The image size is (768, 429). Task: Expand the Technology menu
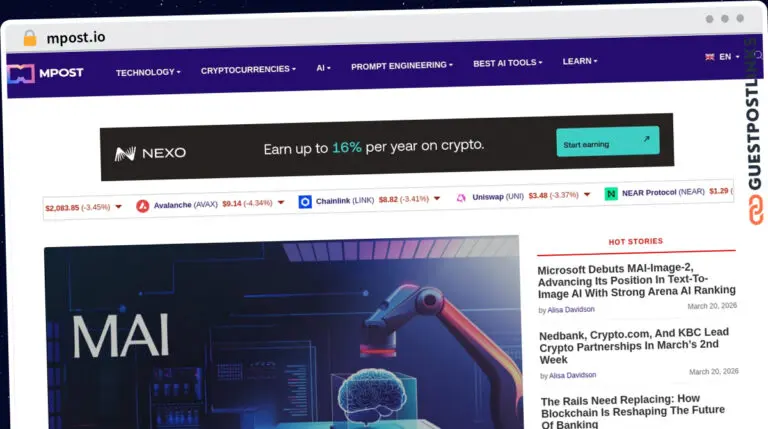148,72
